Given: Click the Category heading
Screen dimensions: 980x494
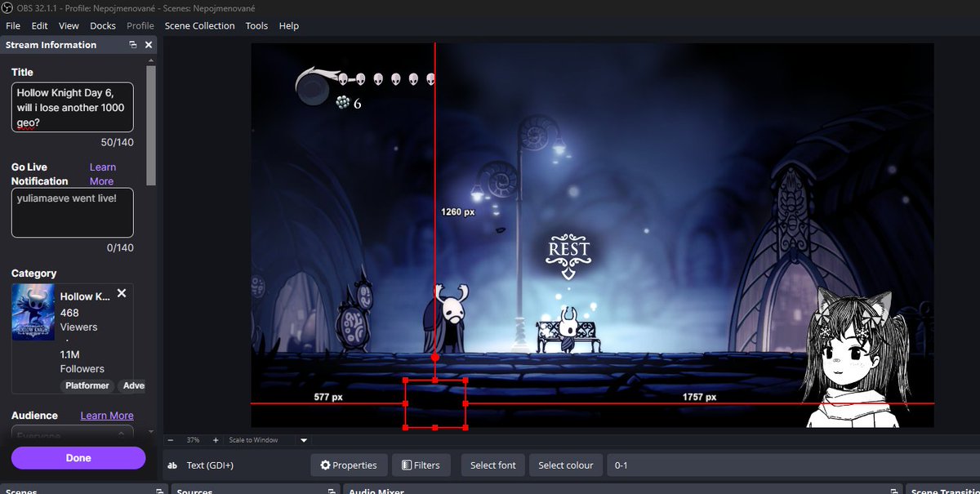Looking at the screenshot, I should [34, 274].
